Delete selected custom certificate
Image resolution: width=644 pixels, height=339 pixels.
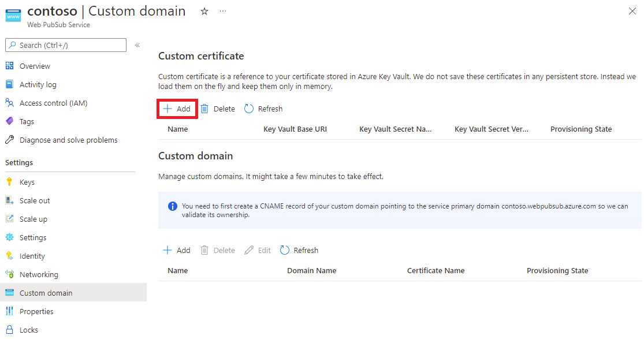tap(218, 109)
